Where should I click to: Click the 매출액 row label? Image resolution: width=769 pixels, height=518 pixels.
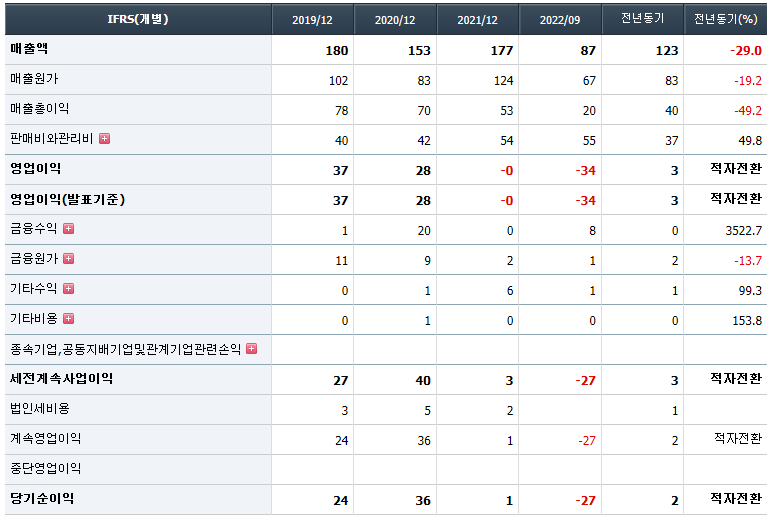pos(29,49)
